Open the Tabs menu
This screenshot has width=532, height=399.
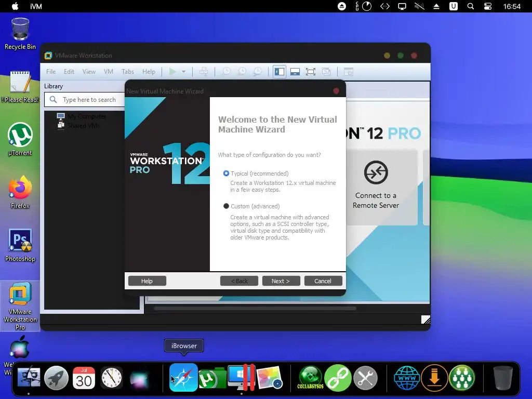(x=128, y=72)
